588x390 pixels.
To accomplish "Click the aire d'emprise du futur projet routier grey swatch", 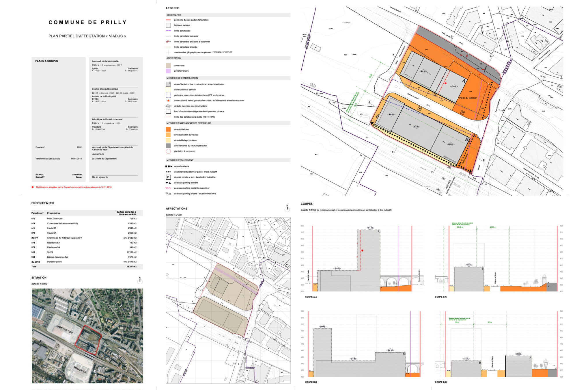I will 168,146.
